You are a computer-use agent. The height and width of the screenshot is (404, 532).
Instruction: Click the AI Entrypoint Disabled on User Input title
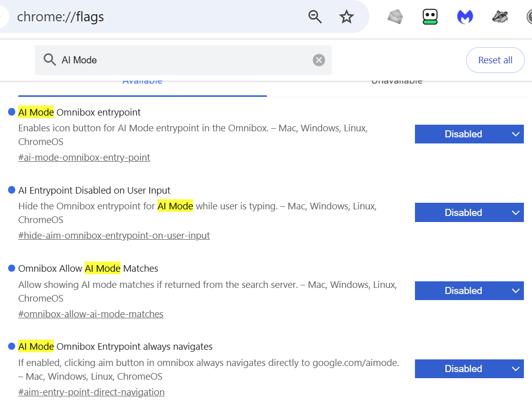click(x=94, y=191)
